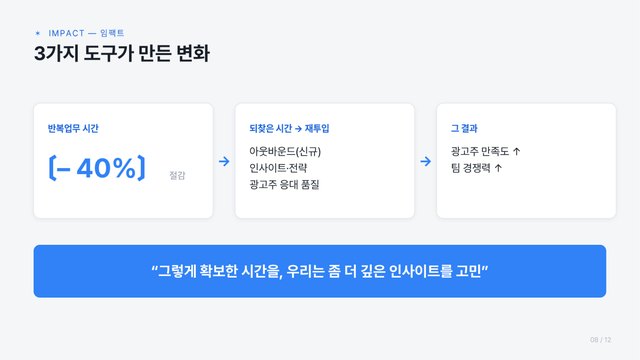Click the IMPACT — 임팩트 section label
The image size is (640, 360).
[x=86, y=33]
